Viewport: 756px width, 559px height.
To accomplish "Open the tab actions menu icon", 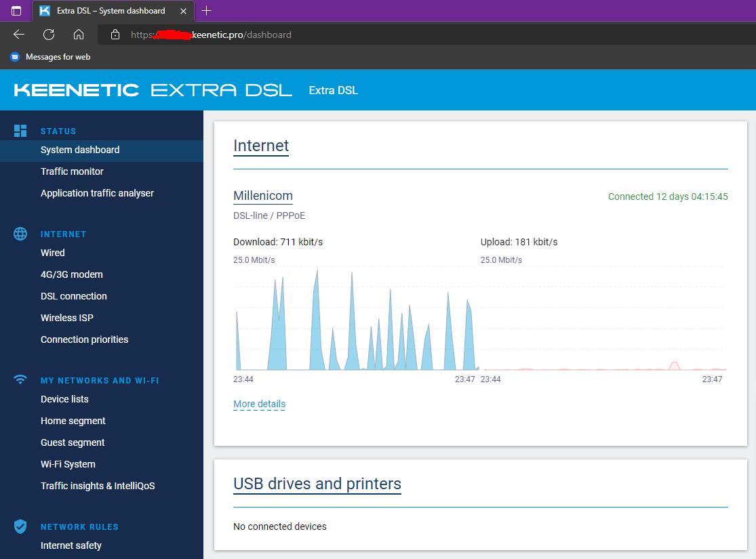I will (16, 11).
